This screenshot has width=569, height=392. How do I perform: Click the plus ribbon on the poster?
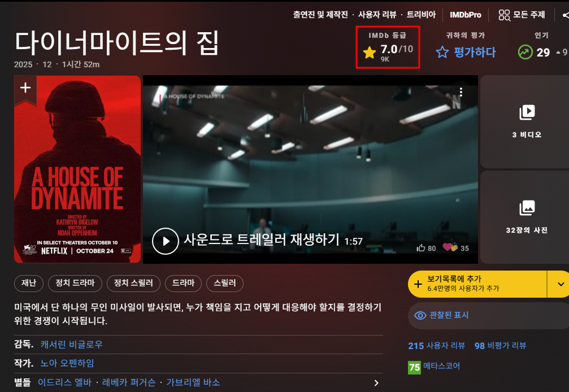[x=25, y=88]
